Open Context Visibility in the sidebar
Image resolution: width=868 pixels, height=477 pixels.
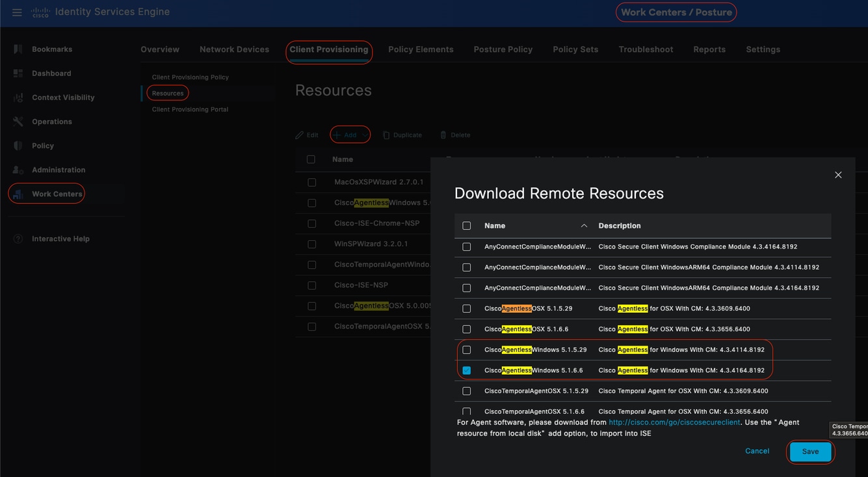pyautogui.click(x=63, y=98)
